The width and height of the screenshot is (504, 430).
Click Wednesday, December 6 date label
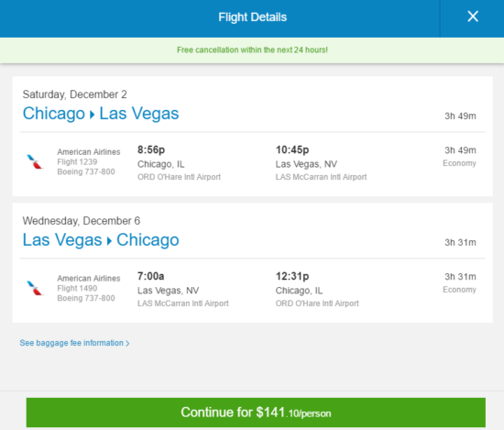click(x=82, y=221)
